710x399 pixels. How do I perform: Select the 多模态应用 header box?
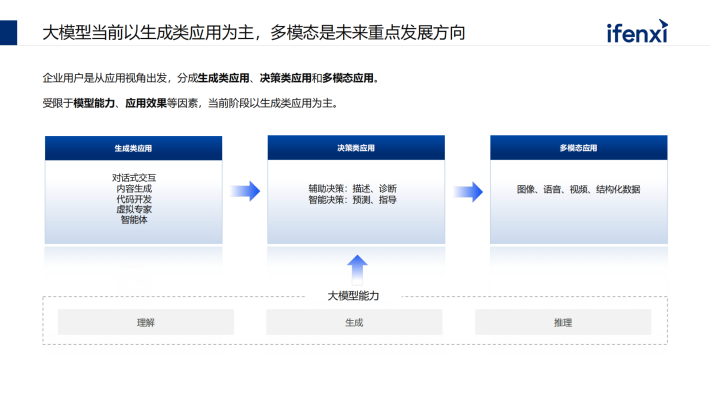579,148
